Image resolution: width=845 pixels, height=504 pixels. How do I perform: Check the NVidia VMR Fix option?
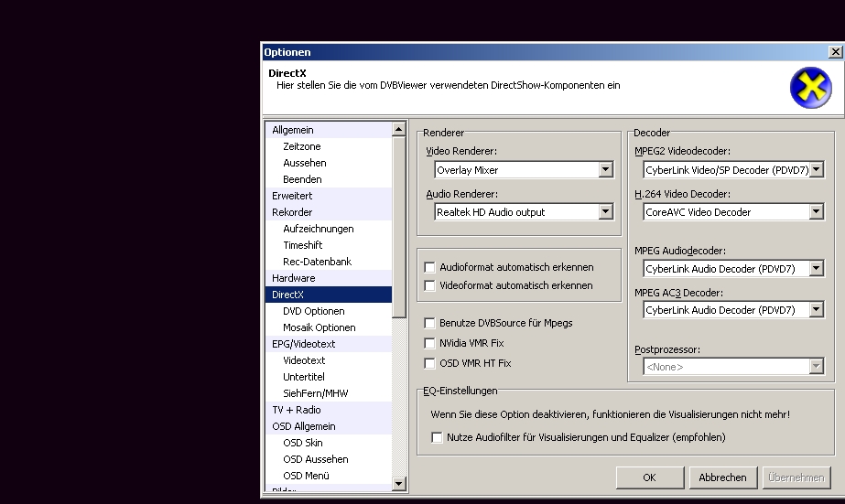429,343
